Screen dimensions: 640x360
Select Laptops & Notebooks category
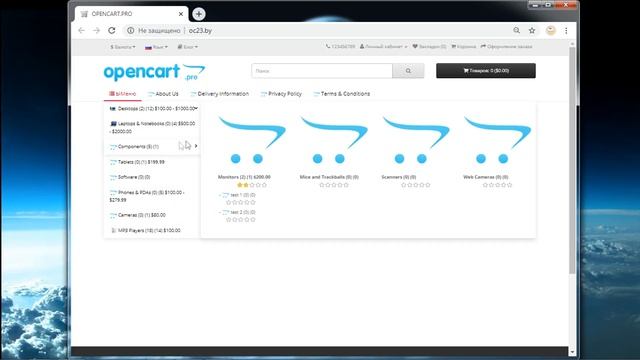pyautogui.click(x=152, y=127)
